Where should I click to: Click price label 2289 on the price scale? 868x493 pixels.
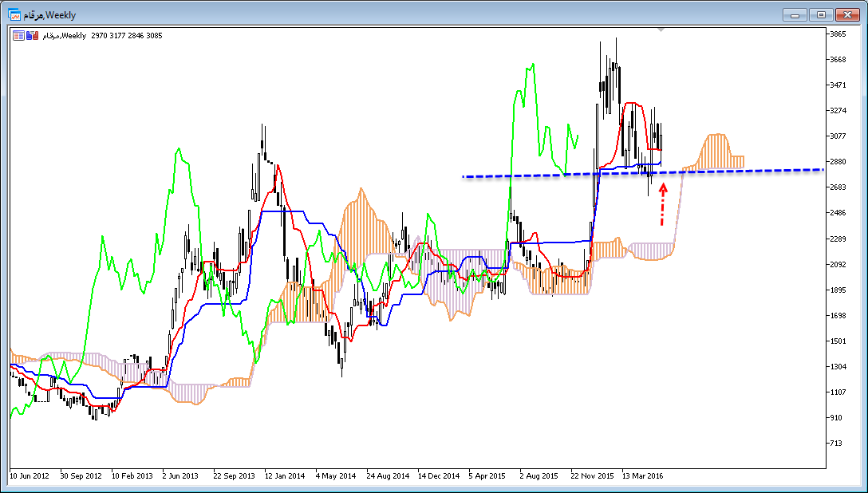point(838,239)
